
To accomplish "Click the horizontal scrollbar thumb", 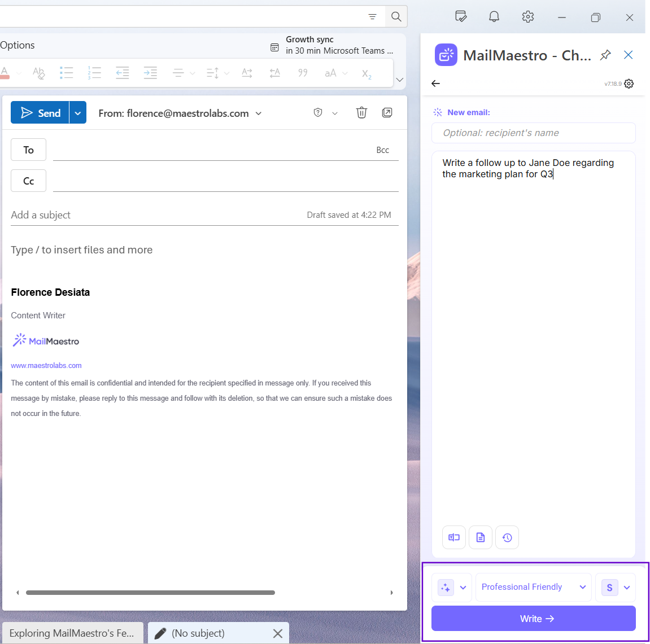I will point(150,593).
